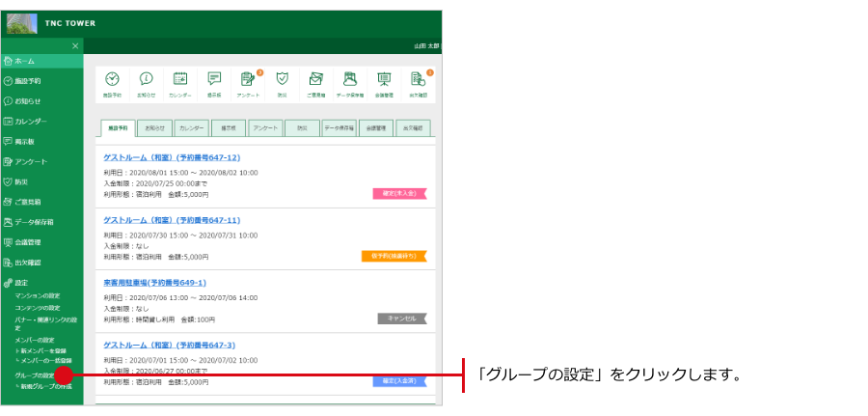Open 来客用駐車場 reservation link 予約番号649-1
Viewport: 868px width, 416px height.
154,283
